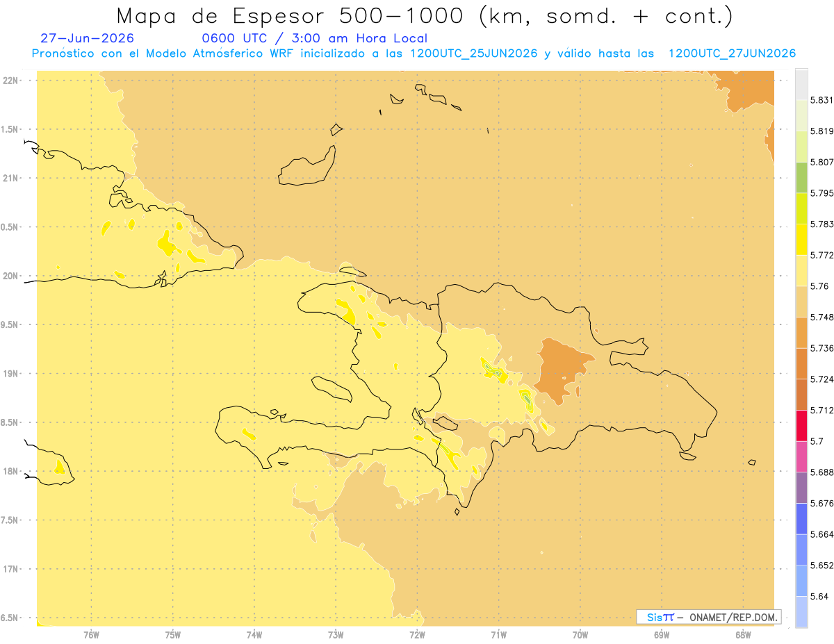
Task: Select the pale blue swatch below 5.64
Action: click(x=801, y=612)
